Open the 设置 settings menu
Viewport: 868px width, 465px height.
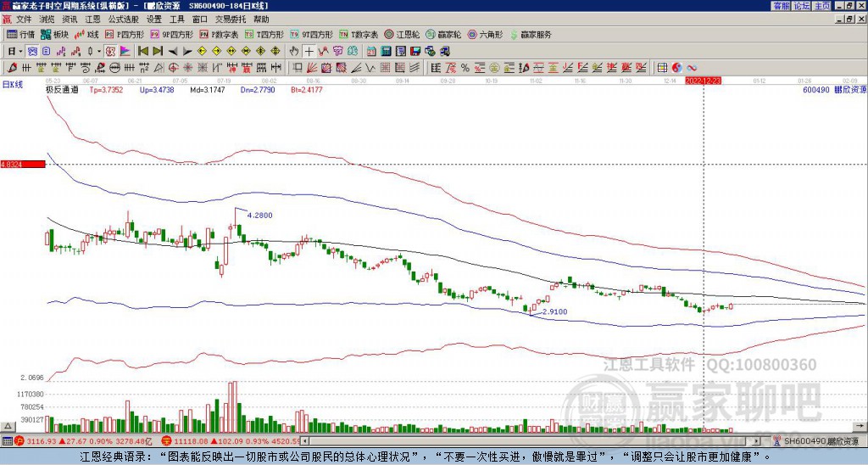tap(154, 19)
